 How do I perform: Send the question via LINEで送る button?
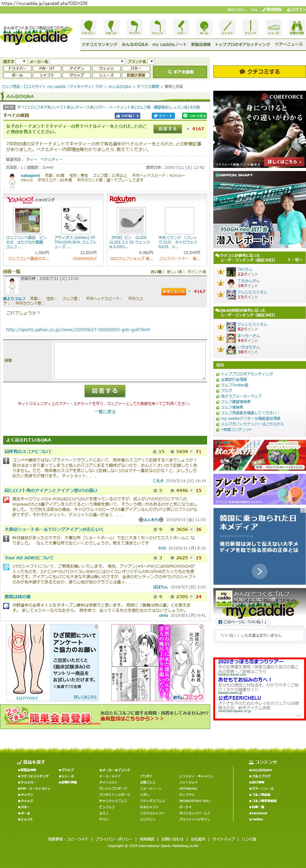[x=194, y=115]
